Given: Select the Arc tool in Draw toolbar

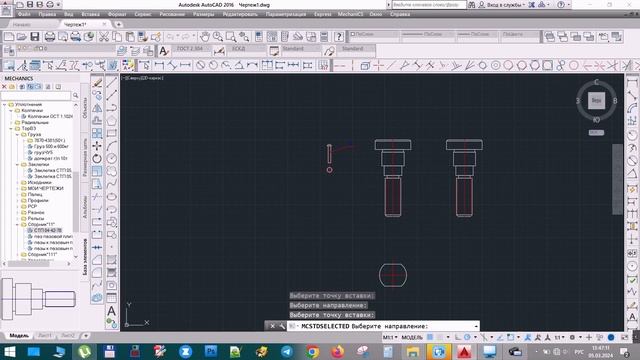Looking at the screenshot, I should [112, 146].
